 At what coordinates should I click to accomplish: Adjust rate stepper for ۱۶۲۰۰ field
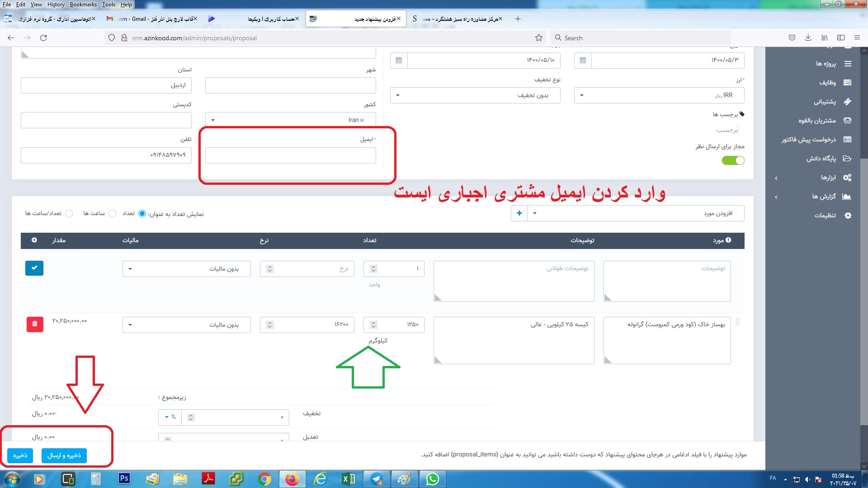coord(270,325)
